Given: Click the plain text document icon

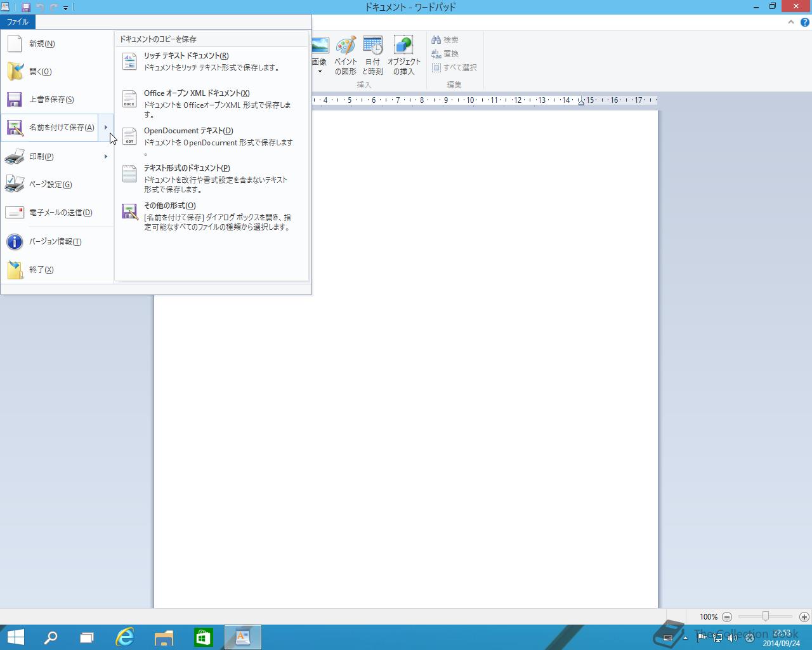Looking at the screenshot, I should pyautogui.click(x=129, y=174).
